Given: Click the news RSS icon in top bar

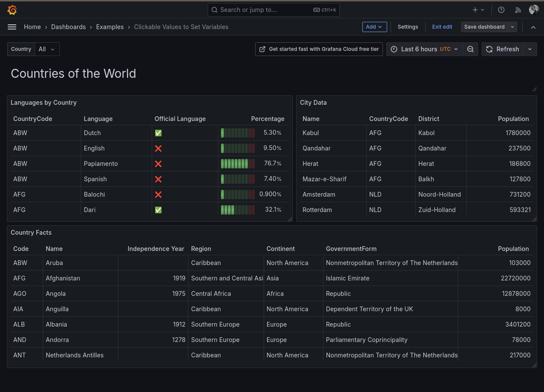Looking at the screenshot, I should coord(518,9).
